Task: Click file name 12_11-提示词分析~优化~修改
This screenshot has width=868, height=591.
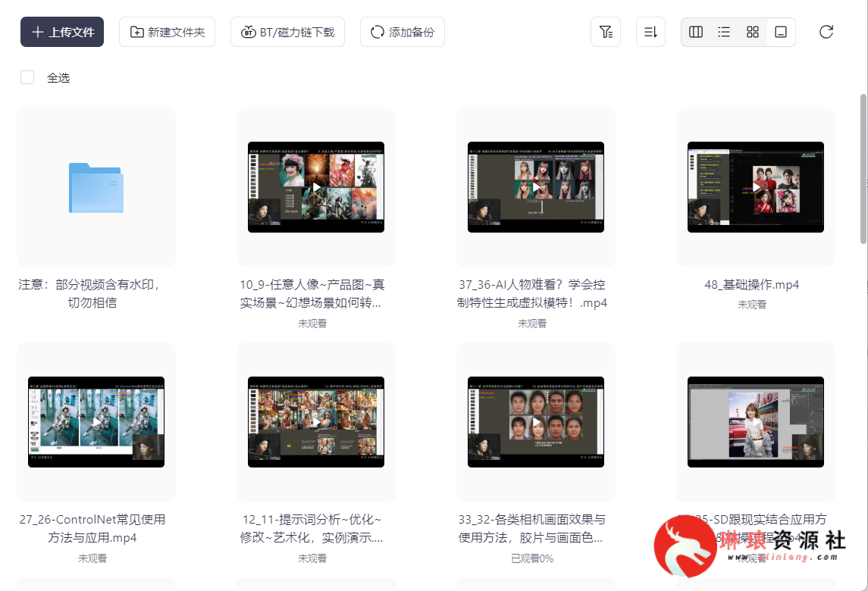Action: click(x=312, y=528)
